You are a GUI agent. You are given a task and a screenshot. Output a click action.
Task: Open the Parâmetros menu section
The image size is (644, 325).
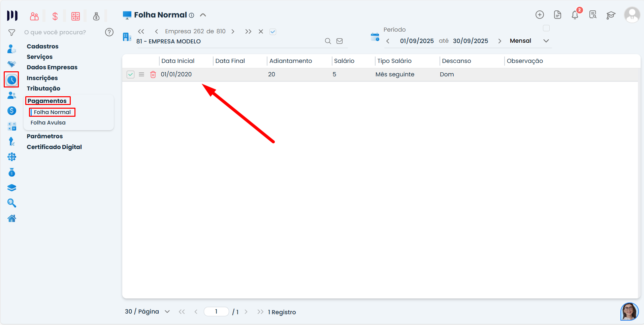coord(45,136)
